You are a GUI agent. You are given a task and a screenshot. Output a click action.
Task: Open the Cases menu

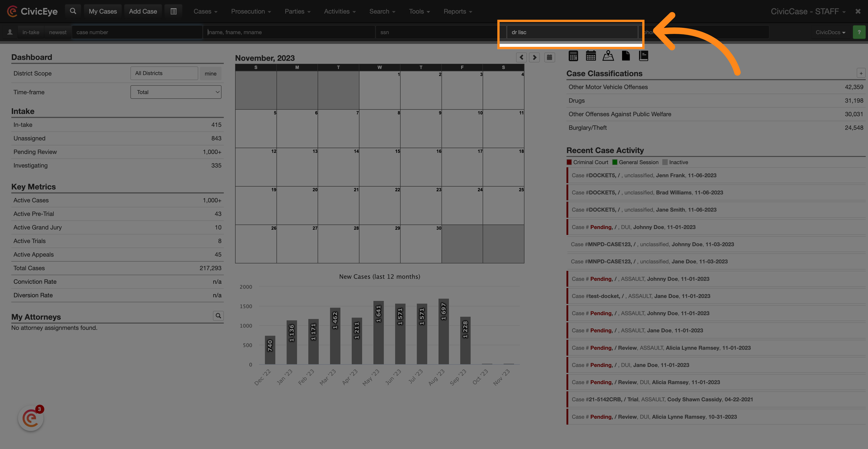click(x=205, y=12)
